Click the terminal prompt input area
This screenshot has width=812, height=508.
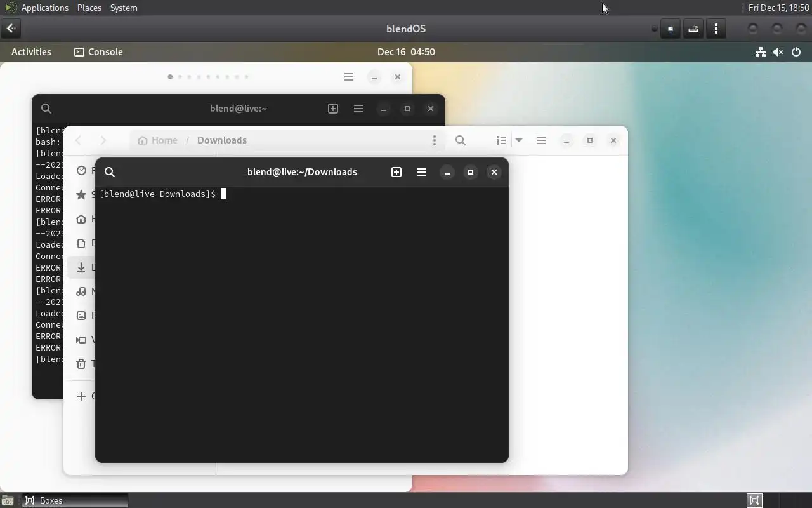301,324
